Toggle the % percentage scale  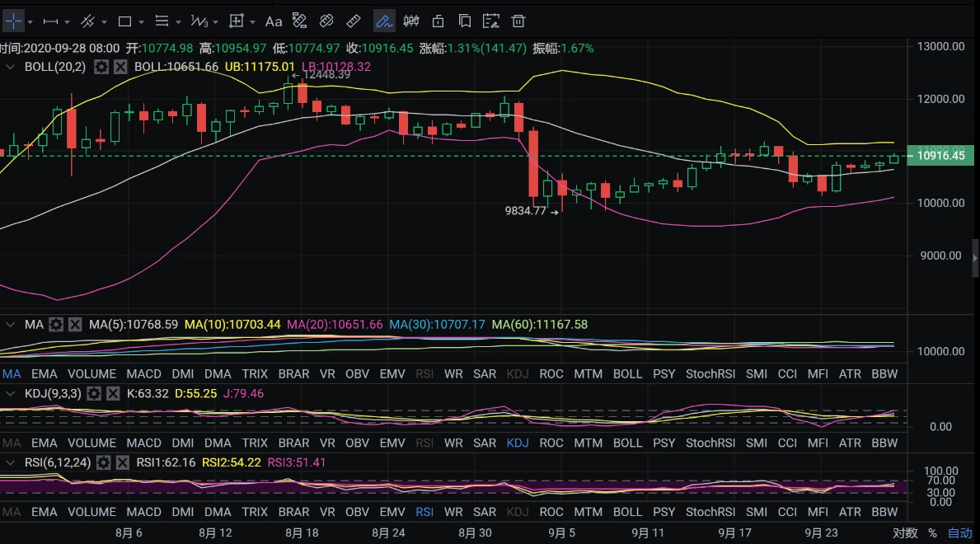pyautogui.click(x=932, y=533)
